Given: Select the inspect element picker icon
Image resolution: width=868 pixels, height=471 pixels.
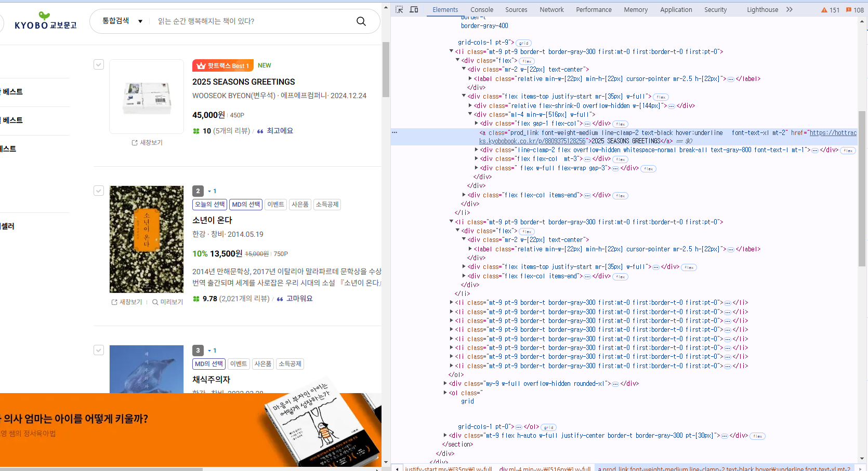Looking at the screenshot, I should 399,9.
